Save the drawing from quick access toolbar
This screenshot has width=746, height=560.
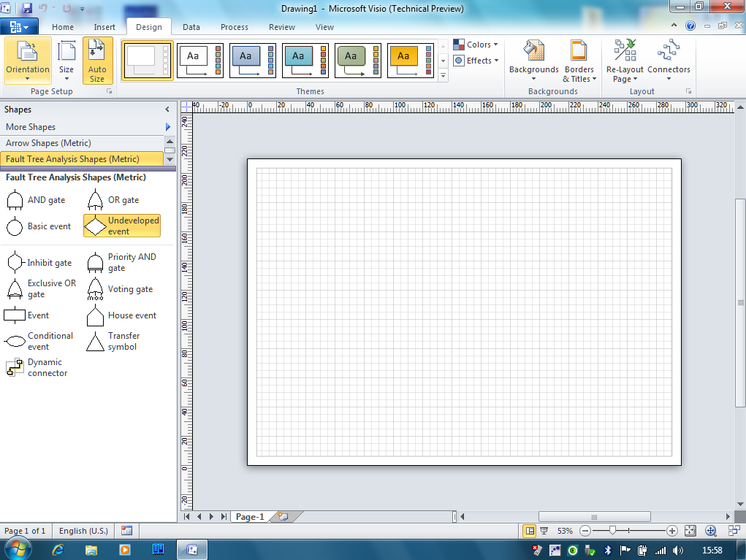click(x=27, y=8)
